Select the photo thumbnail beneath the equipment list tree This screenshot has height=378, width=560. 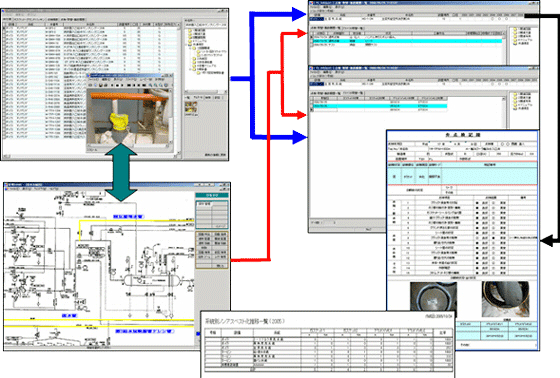pyautogui.click(x=191, y=107)
